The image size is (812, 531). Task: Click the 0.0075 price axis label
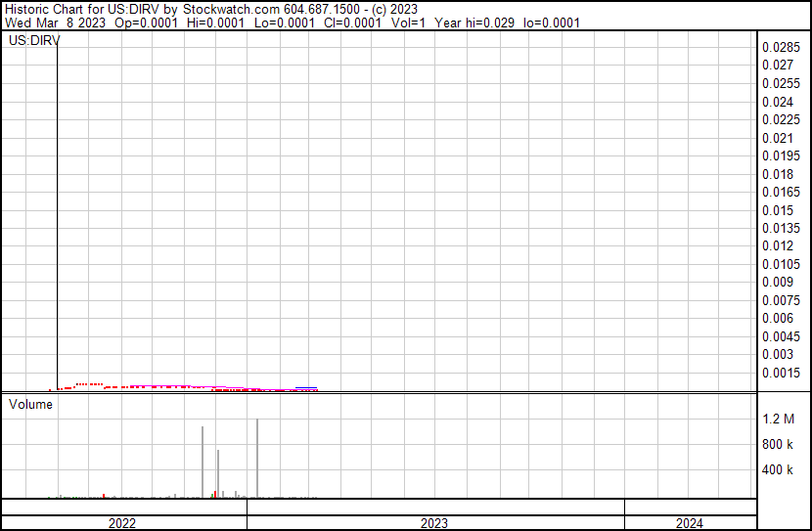pos(781,300)
